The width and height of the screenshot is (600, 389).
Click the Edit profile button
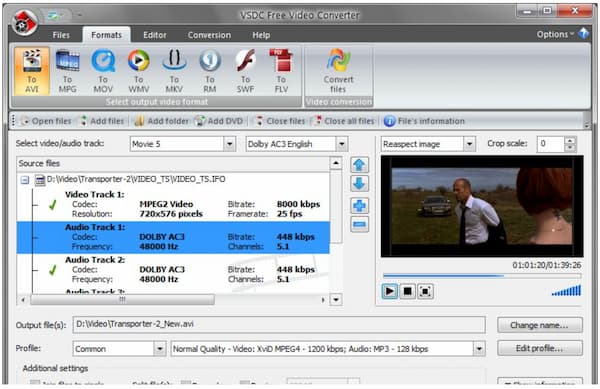(540, 348)
